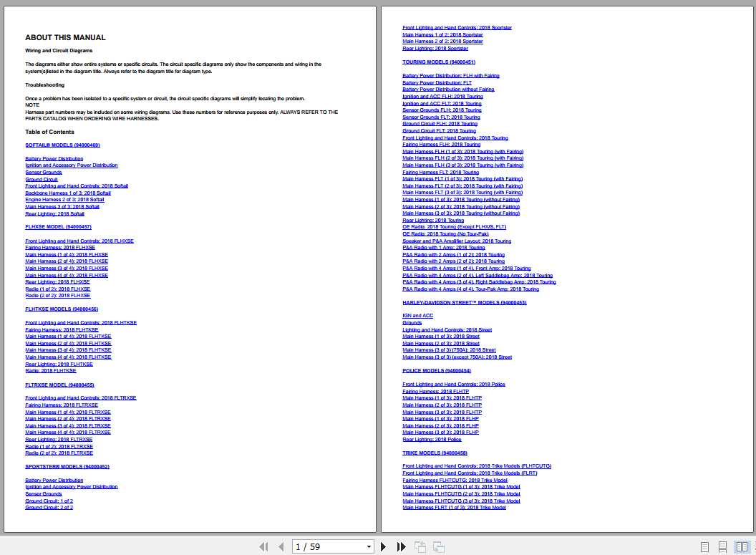Open TRIKE MODELS (94000458) link

(435, 453)
